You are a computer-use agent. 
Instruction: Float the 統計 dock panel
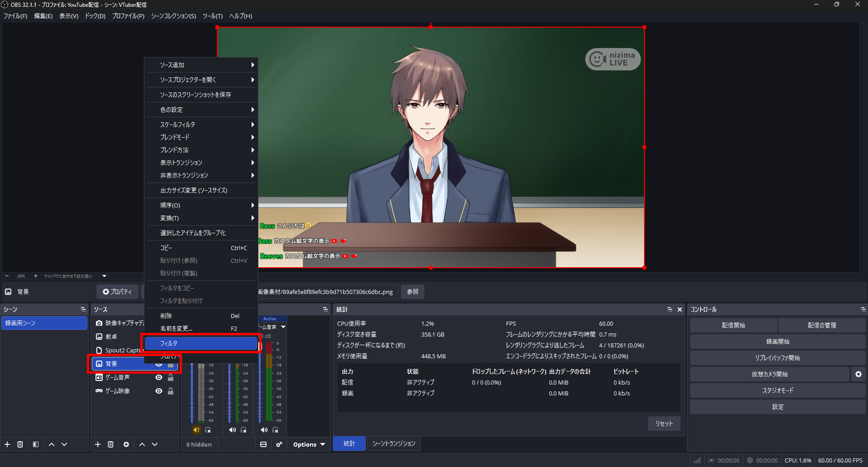tap(670, 309)
